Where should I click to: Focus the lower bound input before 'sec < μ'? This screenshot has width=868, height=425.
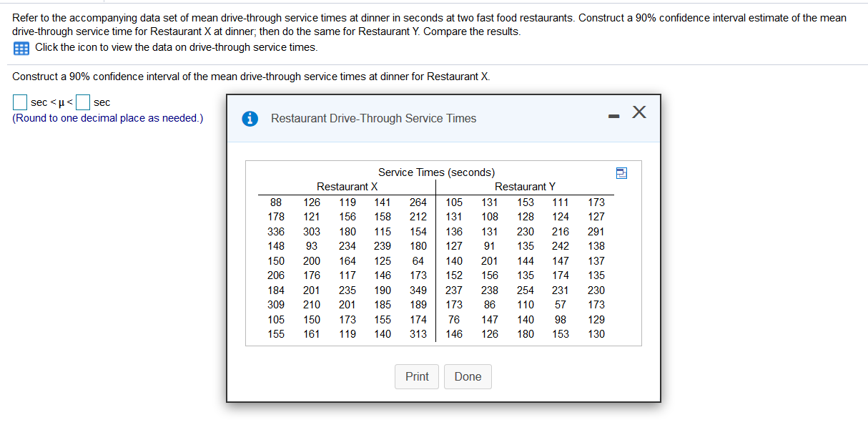(x=21, y=103)
